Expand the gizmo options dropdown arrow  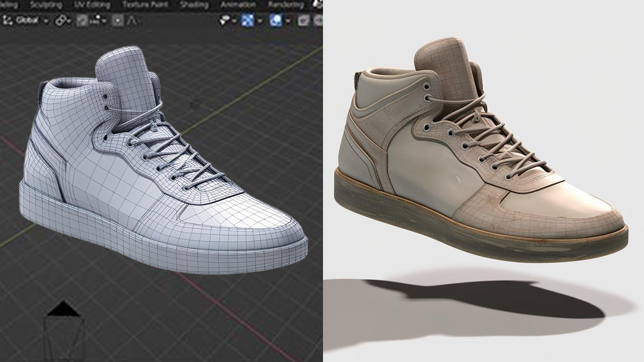260,21
